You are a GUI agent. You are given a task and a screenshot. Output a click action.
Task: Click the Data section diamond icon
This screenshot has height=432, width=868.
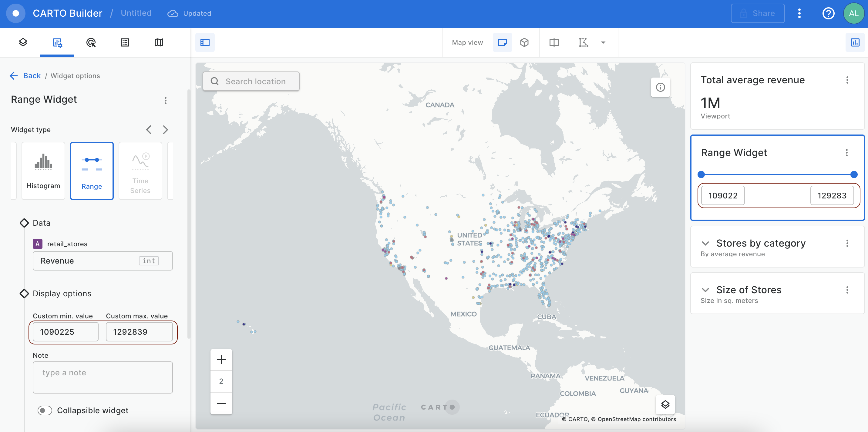(x=24, y=223)
